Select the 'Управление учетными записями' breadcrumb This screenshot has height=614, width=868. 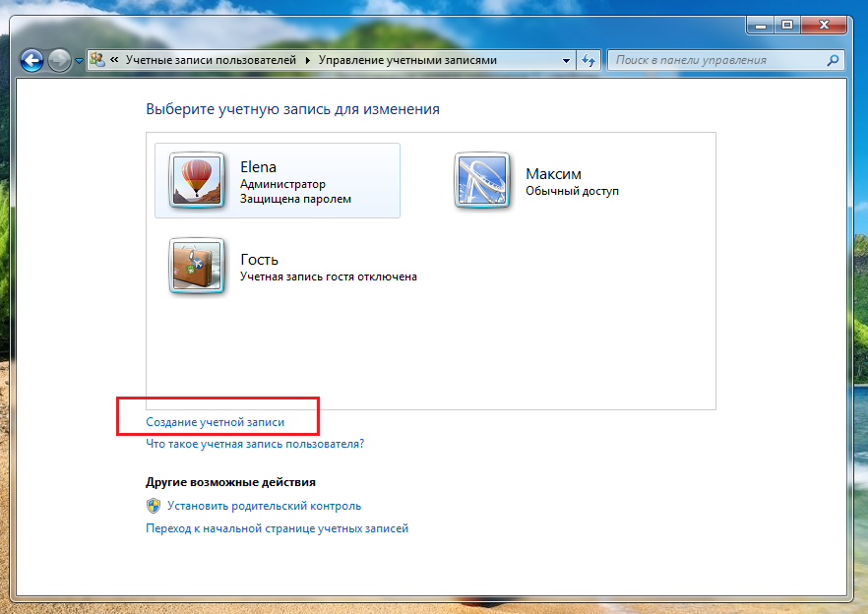click(x=407, y=60)
